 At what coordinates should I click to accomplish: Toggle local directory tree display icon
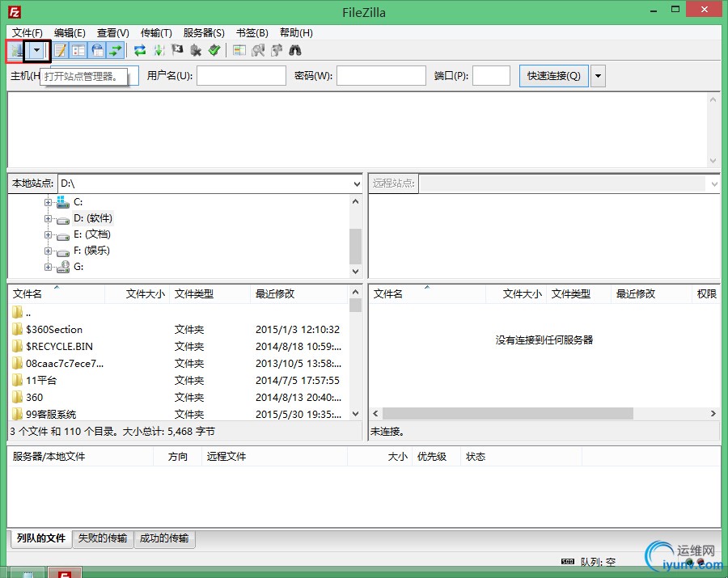tap(78, 50)
